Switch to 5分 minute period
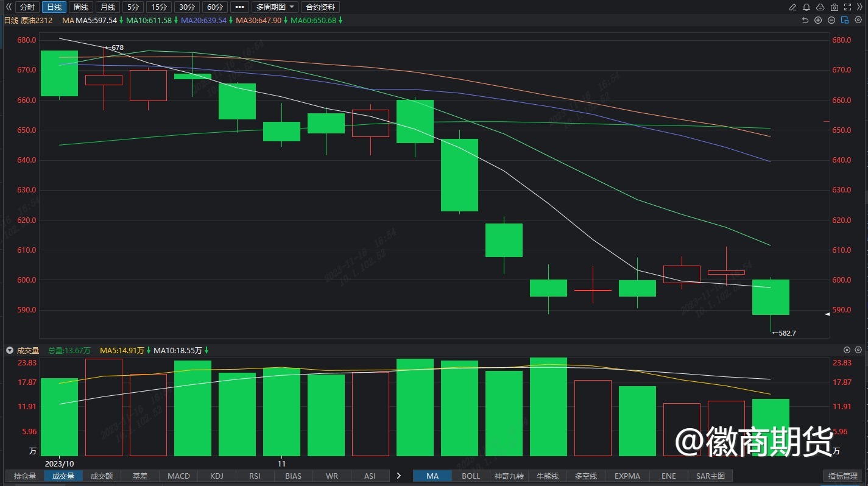Screen dimensions: 868x486 click(133, 7)
